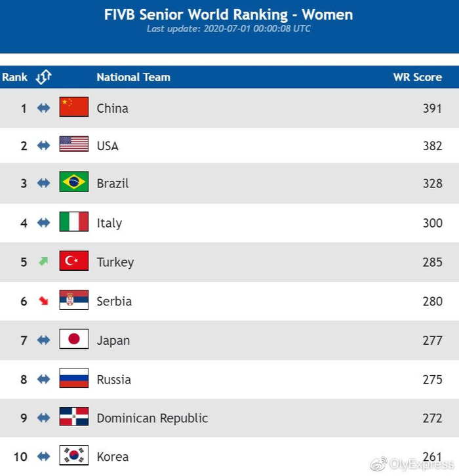The image size is (459, 476).
Task: Open the Dominican Republic team name
Action: click(152, 418)
